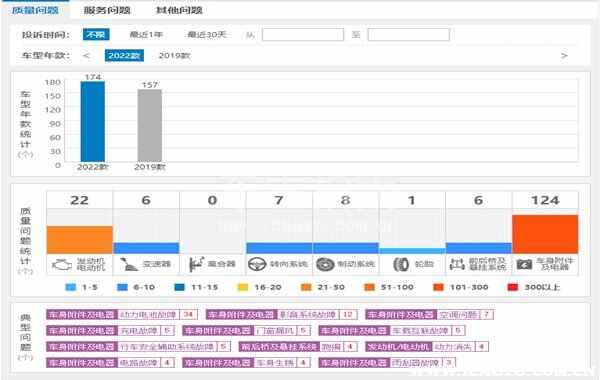600x380 pixels.
Task: Select the brake disc (制动系统) icon
Action: (325, 264)
